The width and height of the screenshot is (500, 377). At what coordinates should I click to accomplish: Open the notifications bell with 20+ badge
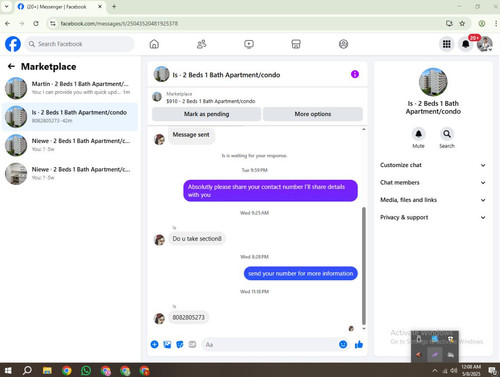click(x=466, y=44)
